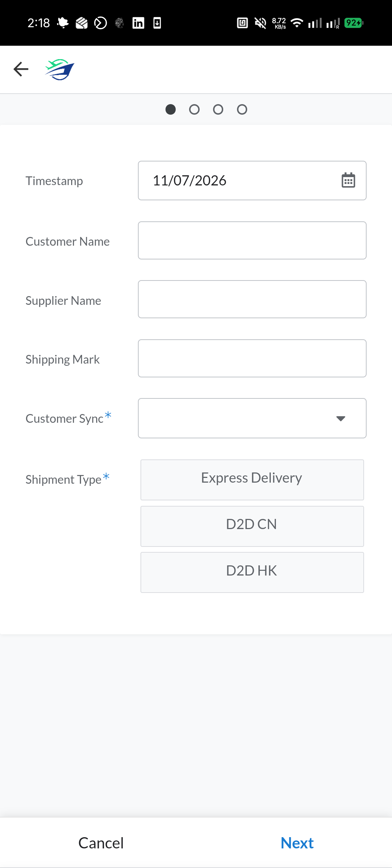Tap the battery indicator icon

pyautogui.click(x=354, y=23)
